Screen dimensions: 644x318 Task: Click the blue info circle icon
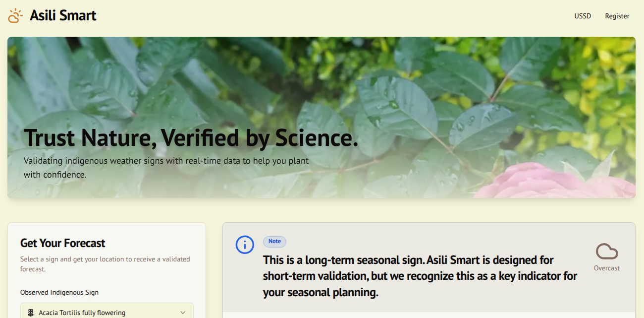245,245
